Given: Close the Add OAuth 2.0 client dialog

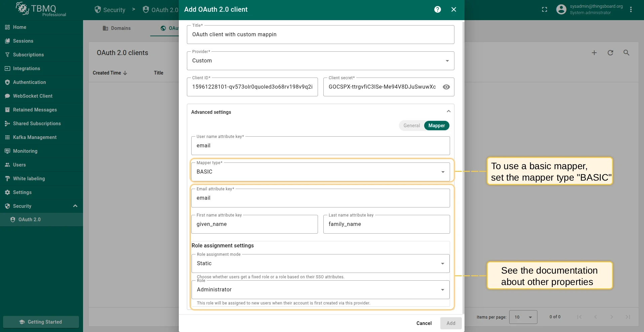Looking at the screenshot, I should tap(454, 9).
